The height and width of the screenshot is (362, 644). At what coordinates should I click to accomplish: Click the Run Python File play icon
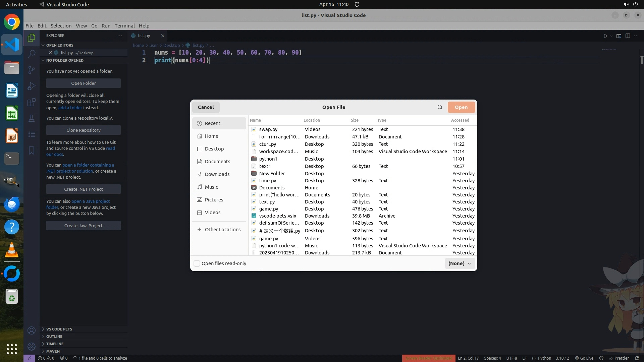(x=605, y=36)
